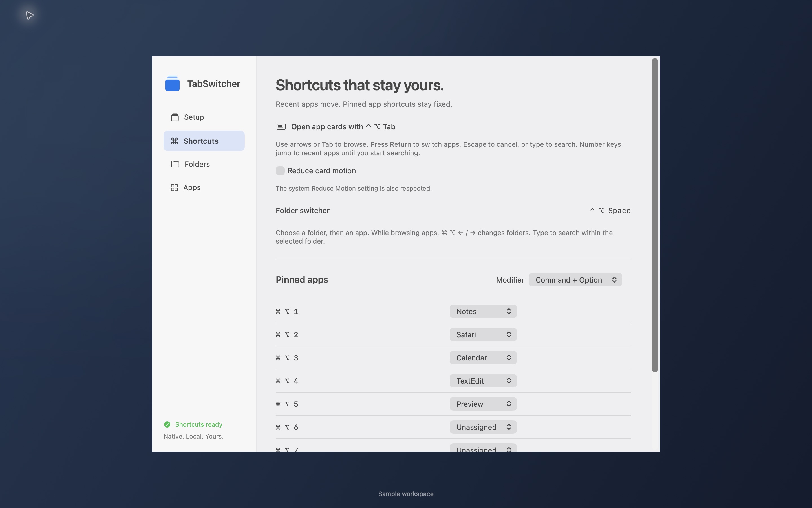Click the Folder switcher label
Viewport: 812px width, 508px height.
[303, 211]
